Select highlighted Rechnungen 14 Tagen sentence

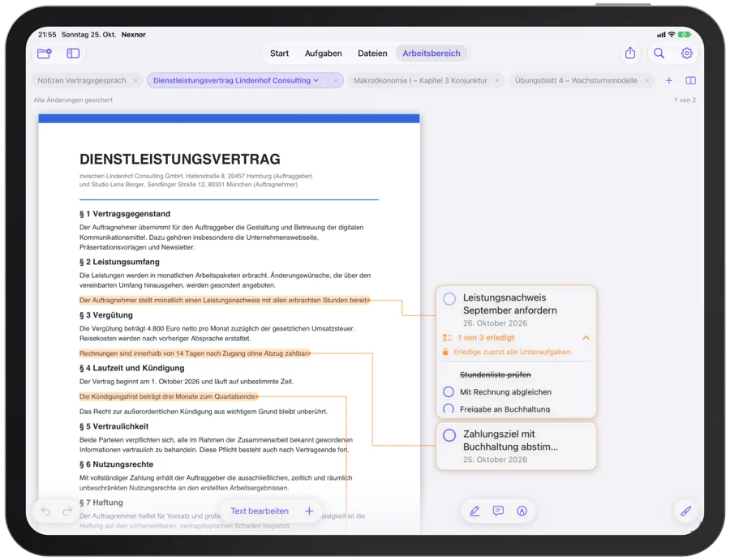[x=195, y=353]
